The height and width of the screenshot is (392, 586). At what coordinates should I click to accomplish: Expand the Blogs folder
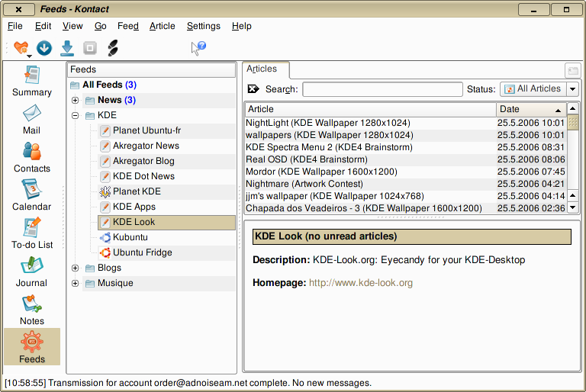75,268
